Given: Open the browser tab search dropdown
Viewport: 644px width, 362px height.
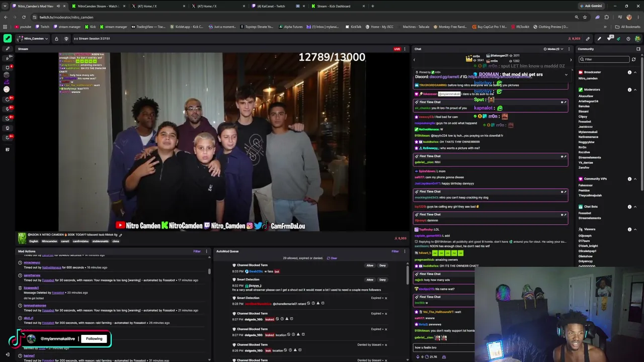Looking at the screenshot, I should 5,6.
